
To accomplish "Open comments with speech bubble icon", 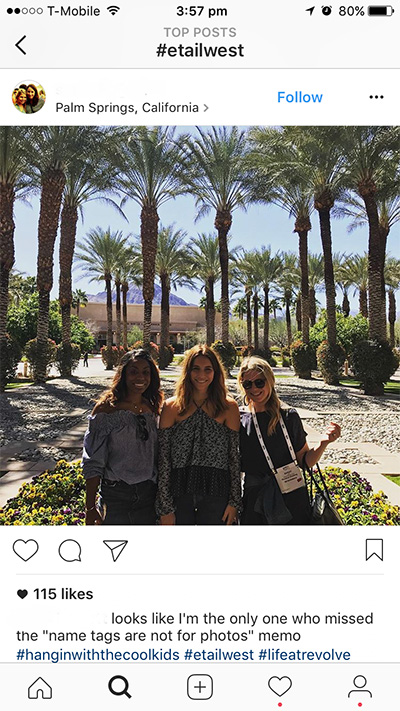I will (x=70, y=550).
